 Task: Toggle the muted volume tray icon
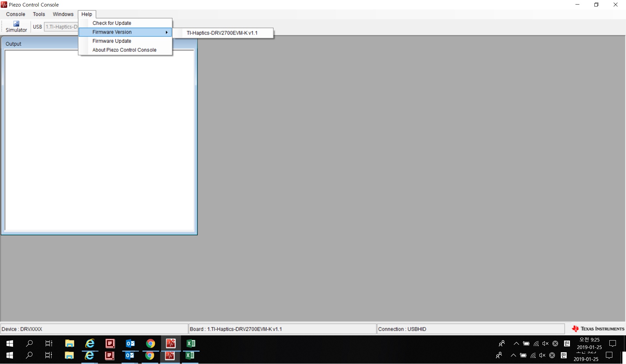coord(545,343)
